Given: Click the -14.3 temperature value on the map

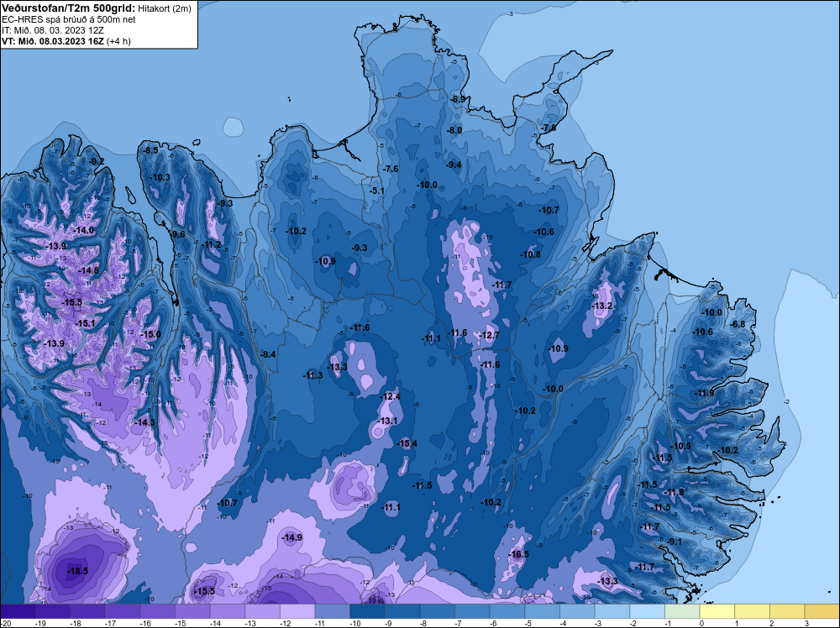Looking at the screenshot, I should pos(144,422).
